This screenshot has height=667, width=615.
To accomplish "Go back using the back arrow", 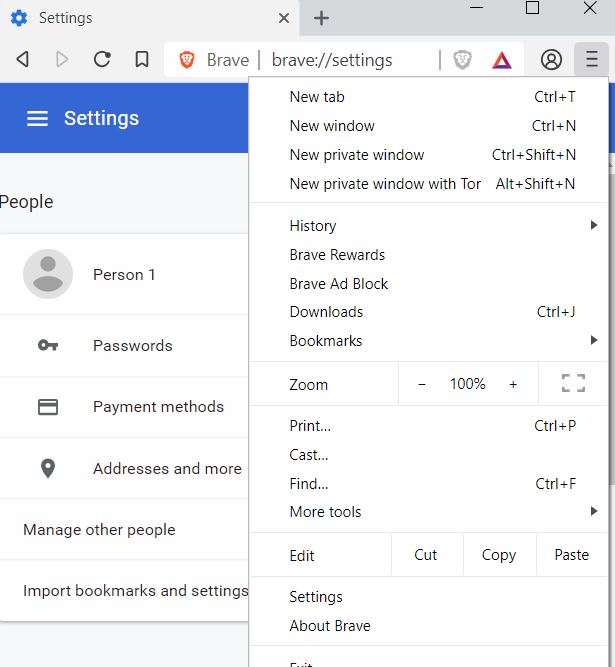I will pos(22,60).
